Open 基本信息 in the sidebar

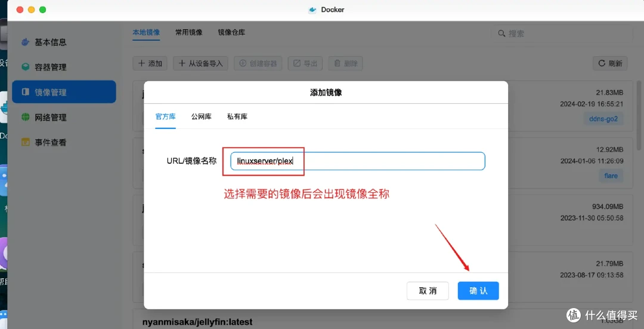[x=64, y=42]
